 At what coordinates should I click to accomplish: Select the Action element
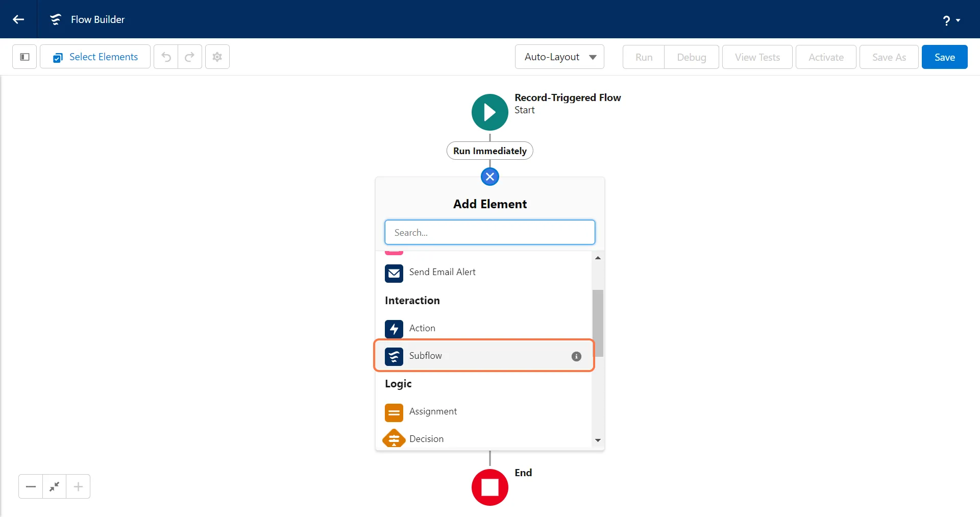tap(422, 328)
